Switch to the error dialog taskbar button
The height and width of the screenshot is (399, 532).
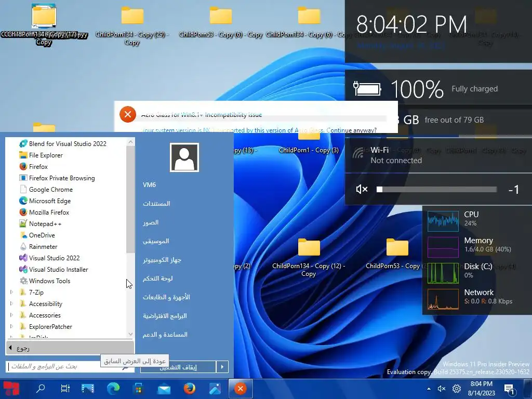(x=240, y=389)
